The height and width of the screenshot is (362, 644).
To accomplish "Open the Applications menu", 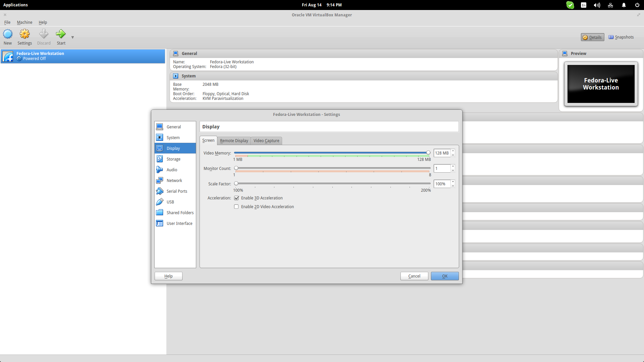I will click(15, 5).
